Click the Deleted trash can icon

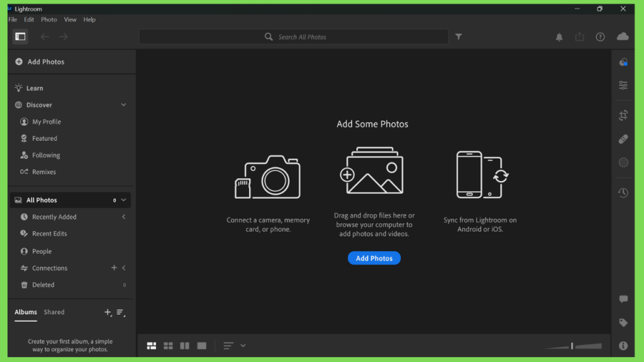pos(25,285)
